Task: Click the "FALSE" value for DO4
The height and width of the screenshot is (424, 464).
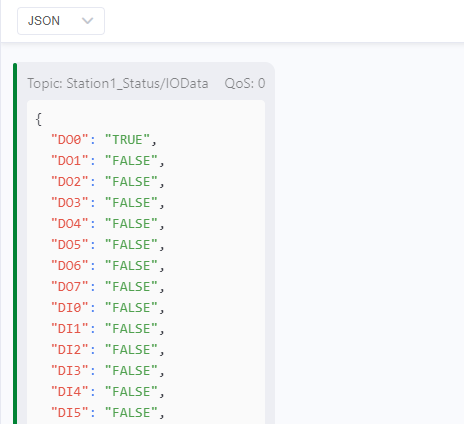Action: 131,224
